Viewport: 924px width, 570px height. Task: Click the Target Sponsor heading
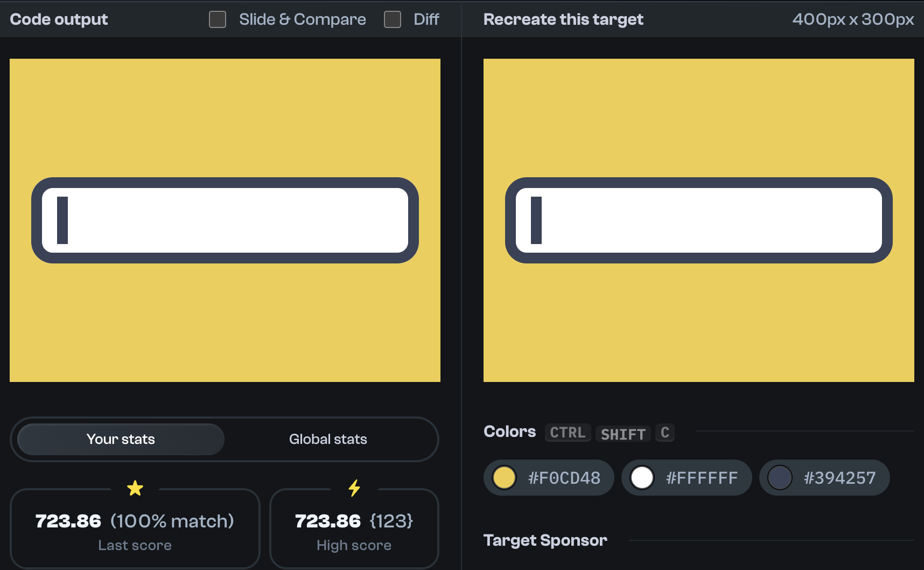click(545, 540)
